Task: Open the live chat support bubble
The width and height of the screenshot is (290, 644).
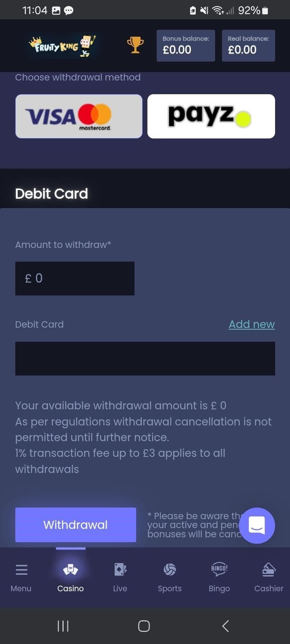Action: click(x=257, y=525)
